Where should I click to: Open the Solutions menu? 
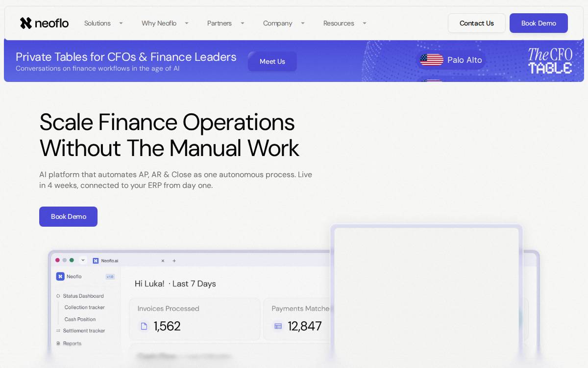click(x=98, y=23)
